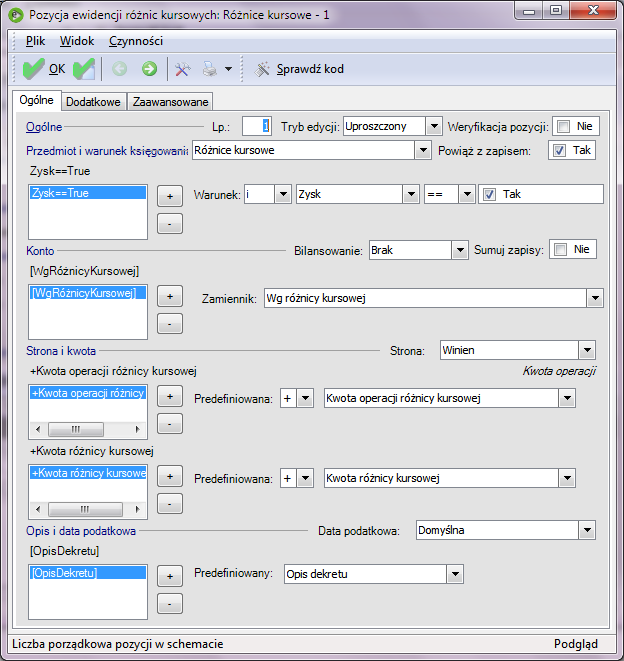Select the Zysk==True list item
The width and height of the screenshot is (624, 661).
88,193
